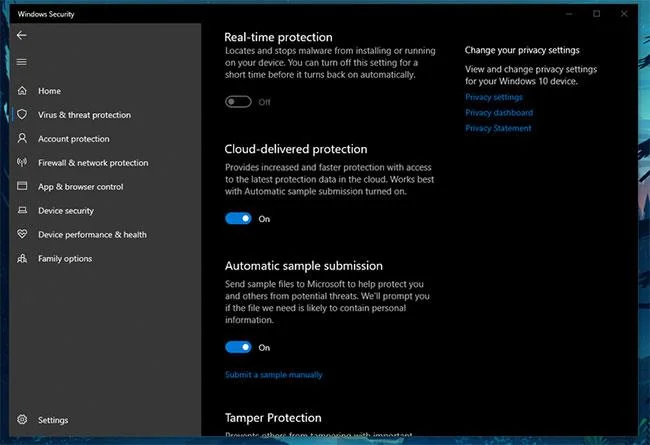This screenshot has width=650, height=445.
Task: Click the Account protection person icon
Action: [x=22, y=138]
